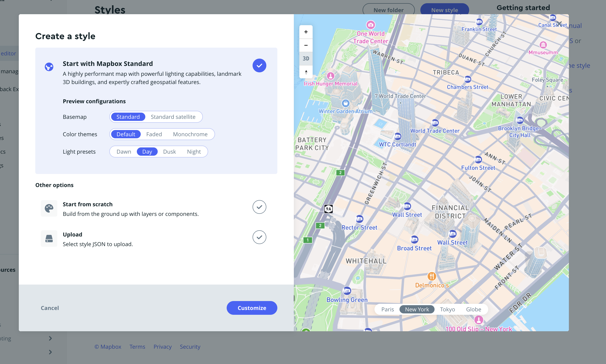Viewport: 606px width, 364px height.
Task: Switch basemap to Standard satellite
Action: (173, 117)
